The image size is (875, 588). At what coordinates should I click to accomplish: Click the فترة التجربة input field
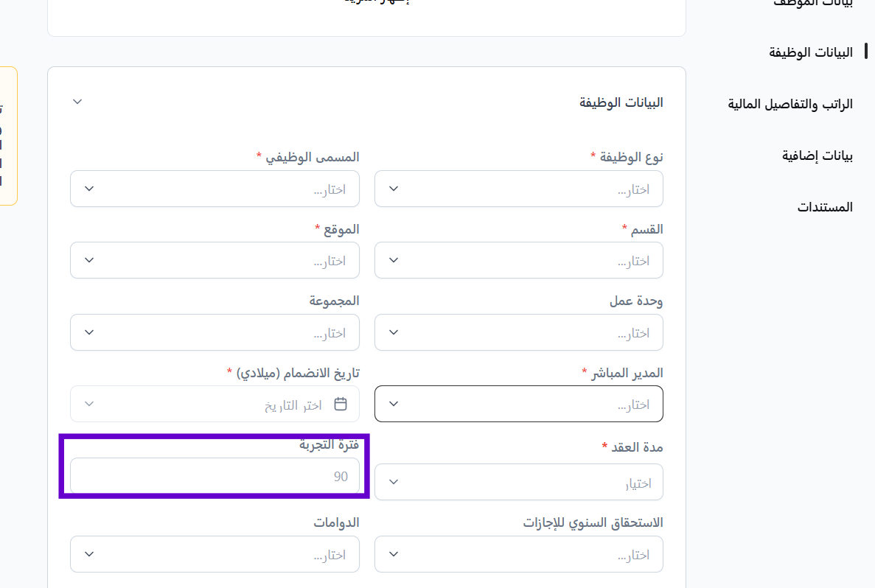[215, 476]
